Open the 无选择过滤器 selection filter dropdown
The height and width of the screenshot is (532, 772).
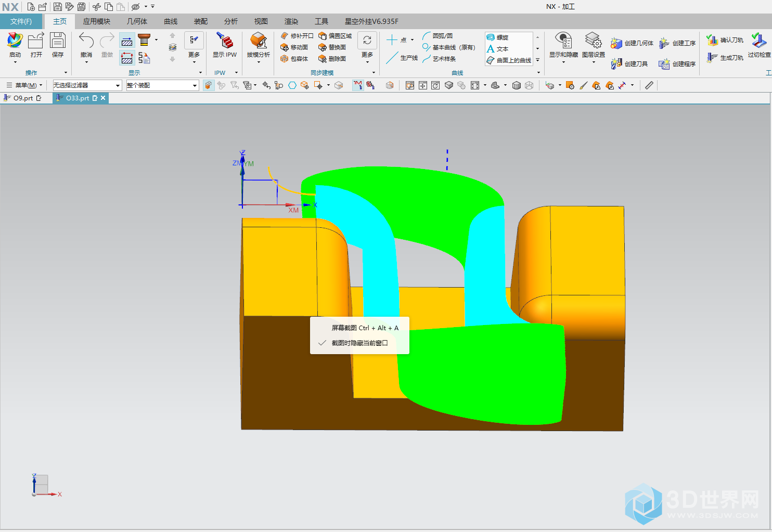(87, 85)
